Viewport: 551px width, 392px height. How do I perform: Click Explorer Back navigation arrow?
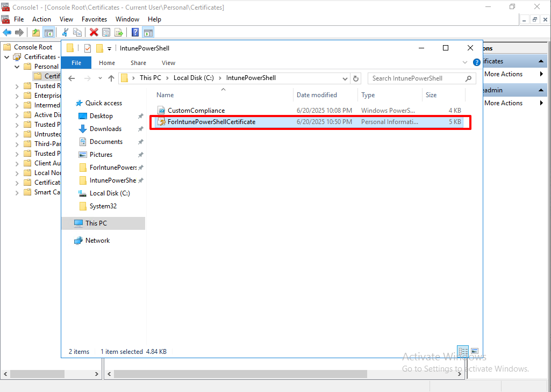pos(71,78)
